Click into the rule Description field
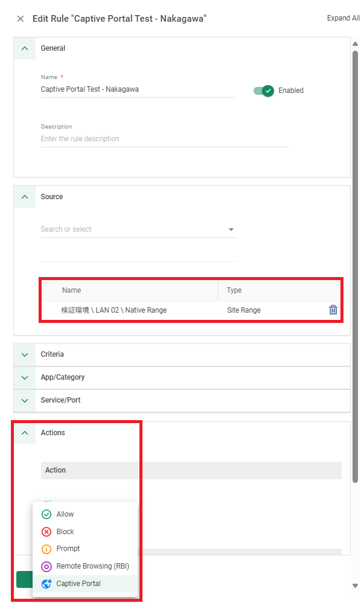Screen dimensions: 364x603 165,139
